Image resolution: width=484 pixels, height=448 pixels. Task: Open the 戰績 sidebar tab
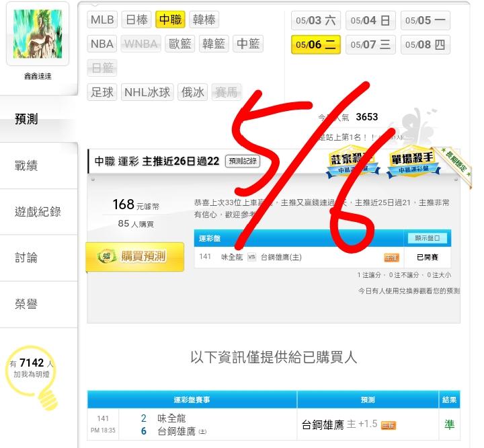coord(26,165)
